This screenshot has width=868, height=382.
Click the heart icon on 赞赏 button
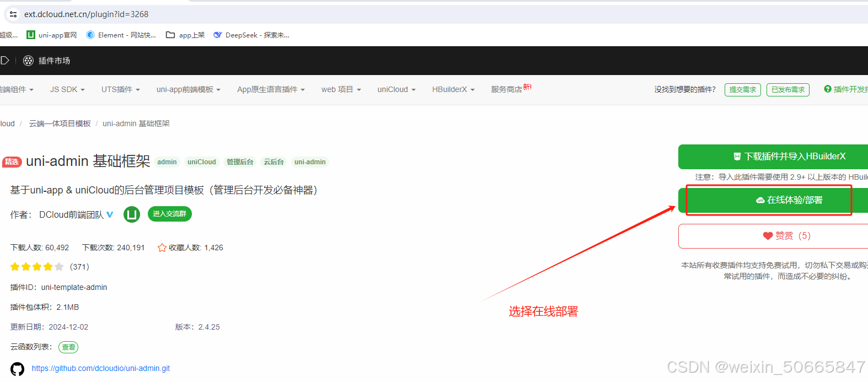click(768, 236)
